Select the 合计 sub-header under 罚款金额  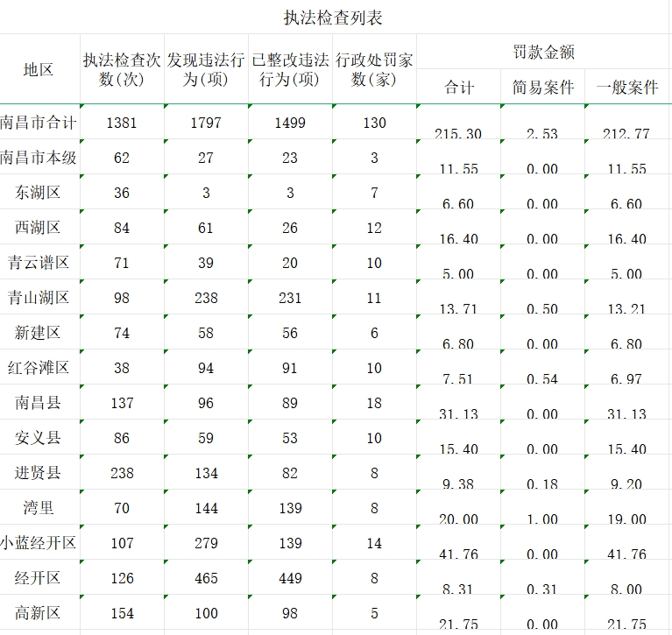(x=458, y=88)
